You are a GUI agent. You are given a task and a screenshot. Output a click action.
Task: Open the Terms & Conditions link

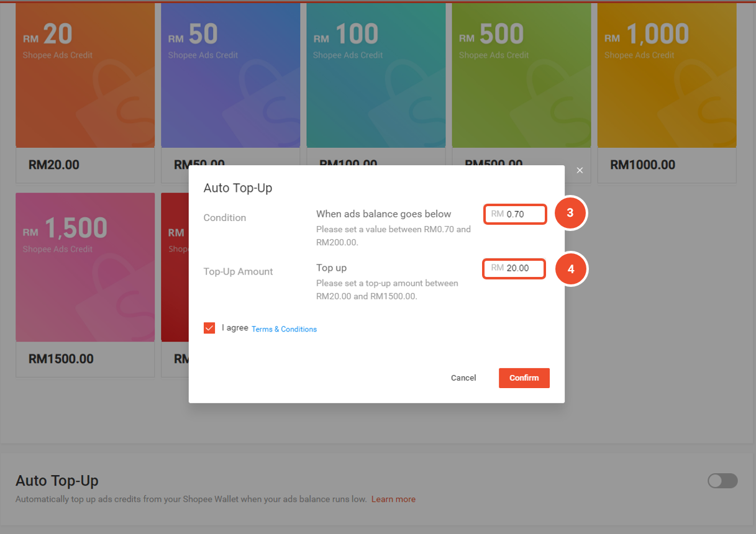coord(284,329)
